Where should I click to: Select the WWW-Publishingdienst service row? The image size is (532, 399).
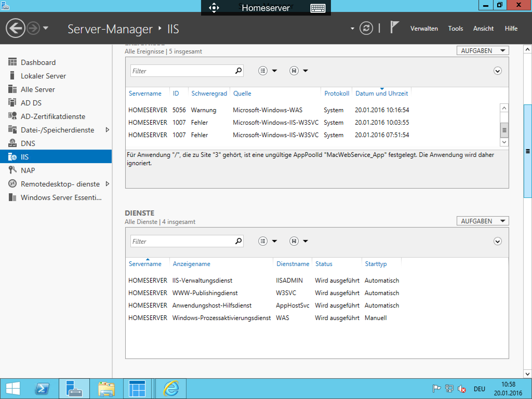(317, 293)
